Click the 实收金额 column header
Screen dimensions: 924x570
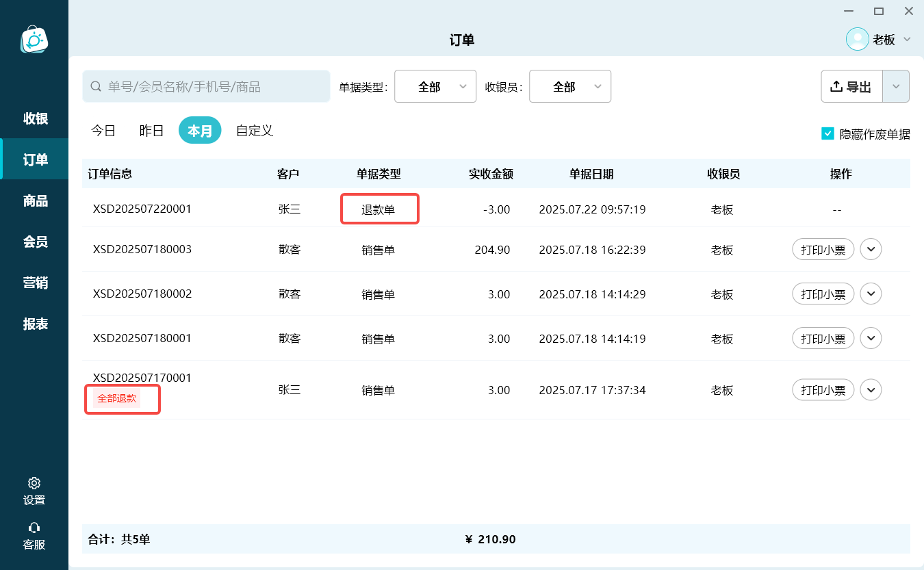pyautogui.click(x=491, y=174)
